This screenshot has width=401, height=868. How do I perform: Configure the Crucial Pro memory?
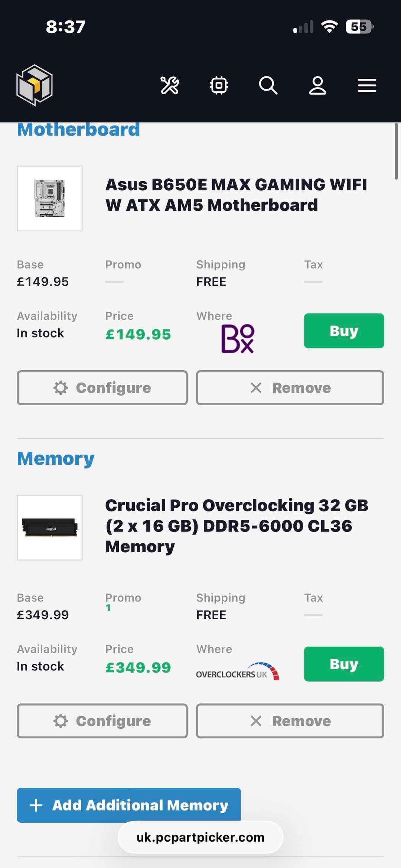click(x=102, y=721)
